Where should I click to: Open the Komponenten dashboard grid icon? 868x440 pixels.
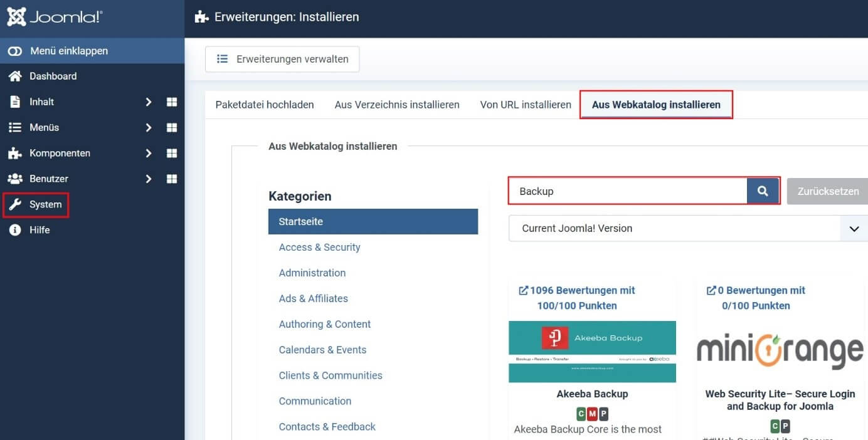pyautogui.click(x=171, y=153)
